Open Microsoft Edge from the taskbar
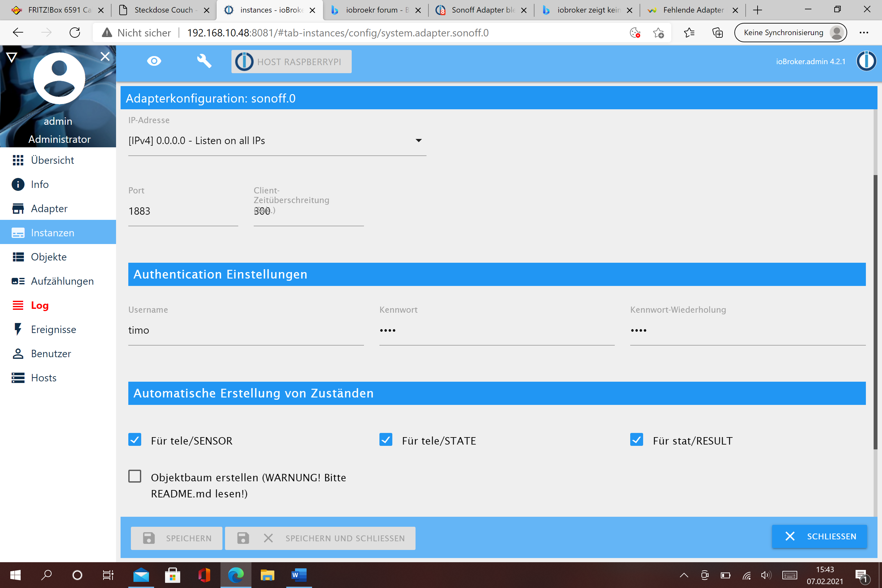This screenshot has width=882, height=588. tap(236, 575)
